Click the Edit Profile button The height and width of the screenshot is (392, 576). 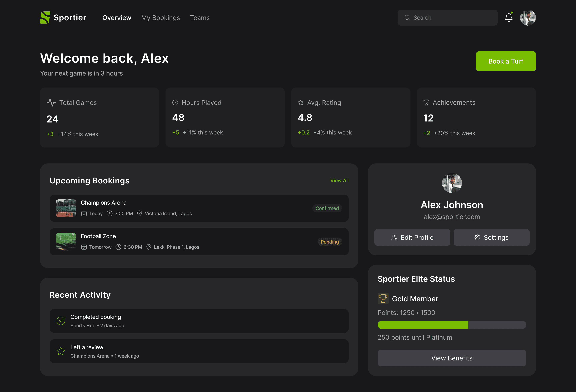click(412, 237)
